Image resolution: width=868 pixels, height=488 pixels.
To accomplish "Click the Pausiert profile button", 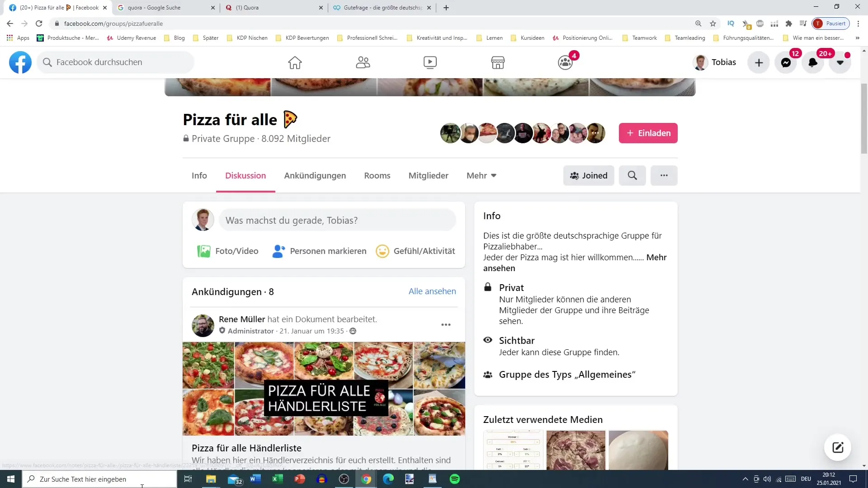I will click(x=830, y=23).
